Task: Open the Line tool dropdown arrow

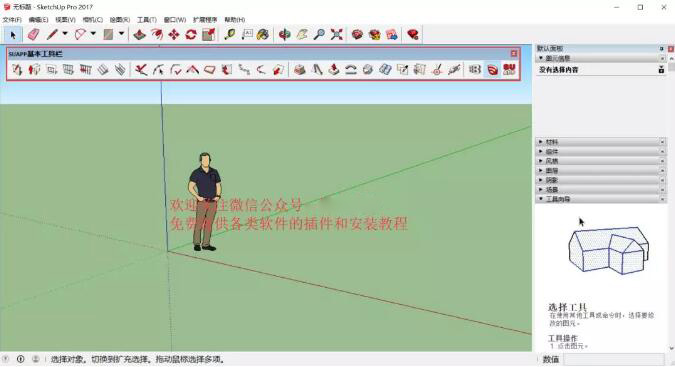Action: (x=65, y=34)
